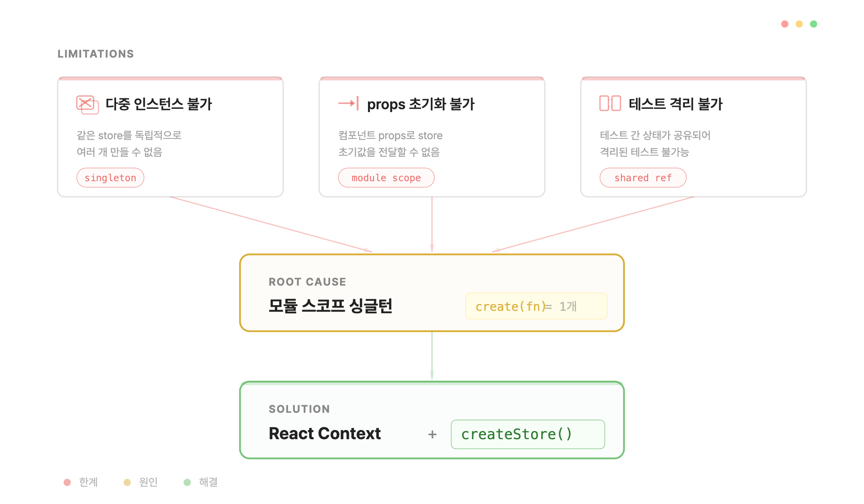
Task: Click the 테스트 격리 불가 heading
Action: 676,104
